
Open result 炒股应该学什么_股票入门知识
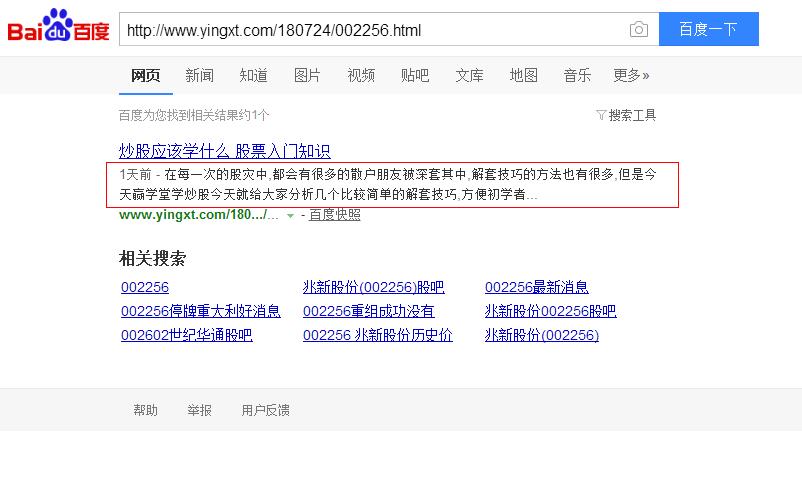[225, 151]
